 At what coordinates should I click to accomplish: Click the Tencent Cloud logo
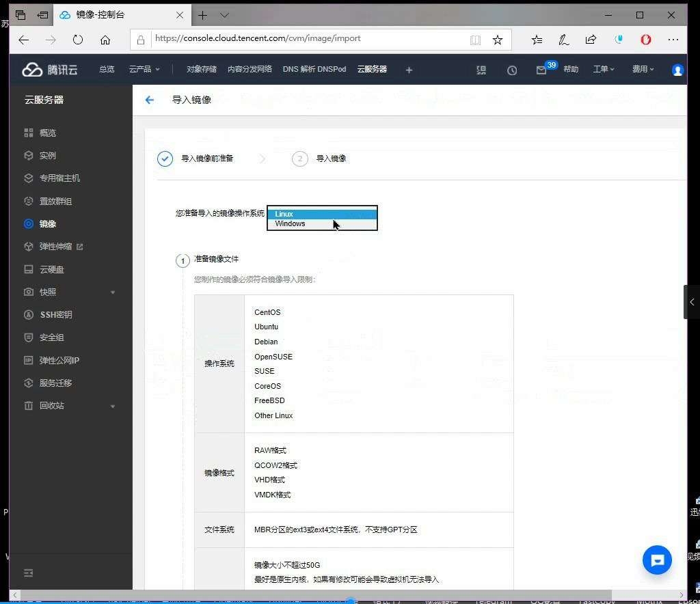coord(50,69)
